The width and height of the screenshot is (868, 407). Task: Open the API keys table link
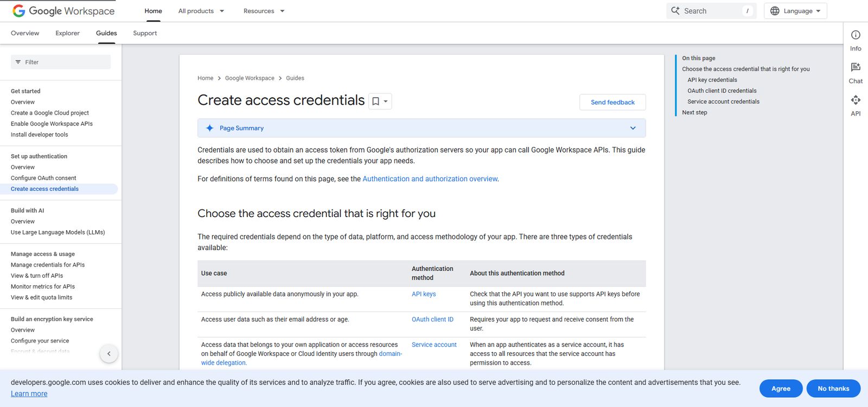pyautogui.click(x=424, y=294)
